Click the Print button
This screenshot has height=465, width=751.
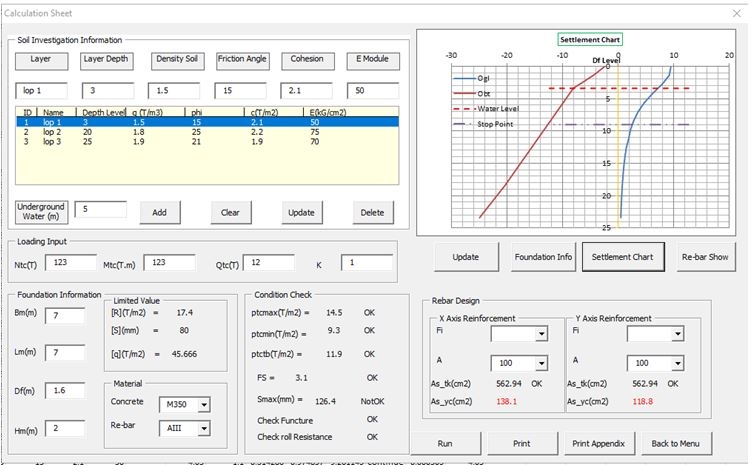click(x=522, y=443)
